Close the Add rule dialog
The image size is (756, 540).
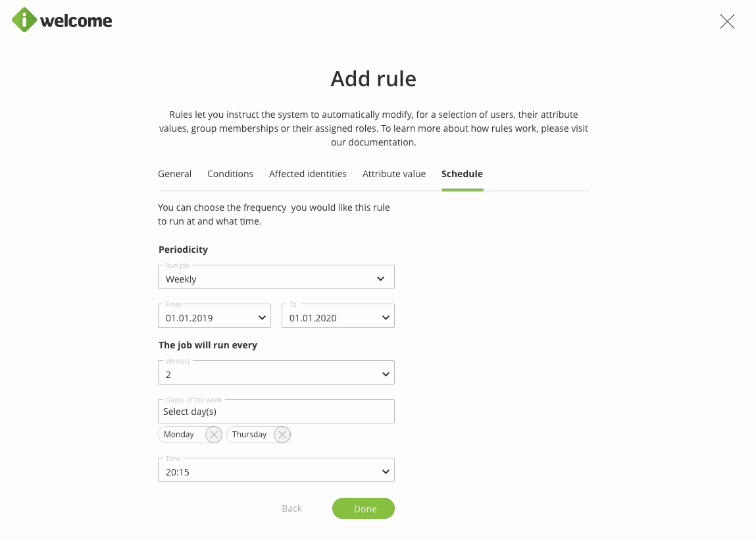coord(727,22)
